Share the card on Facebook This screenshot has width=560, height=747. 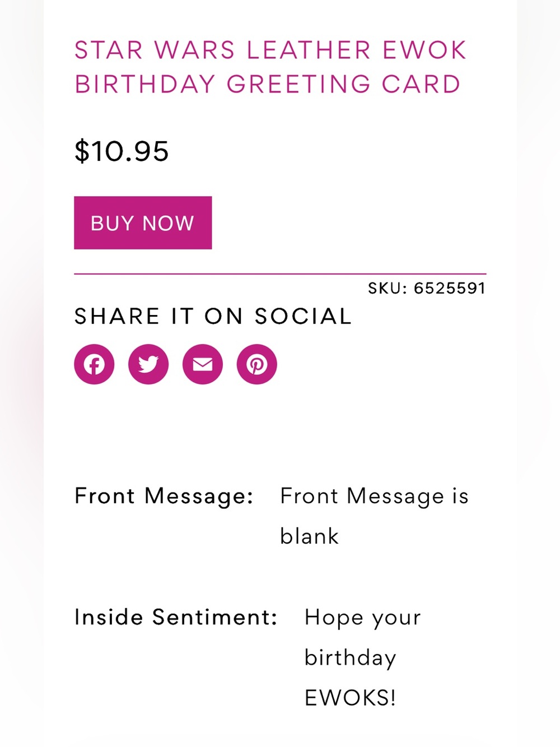click(x=94, y=364)
